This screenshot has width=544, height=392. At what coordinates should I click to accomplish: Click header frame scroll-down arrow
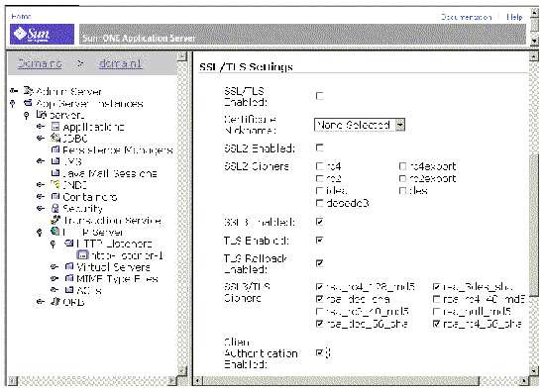click(x=534, y=41)
